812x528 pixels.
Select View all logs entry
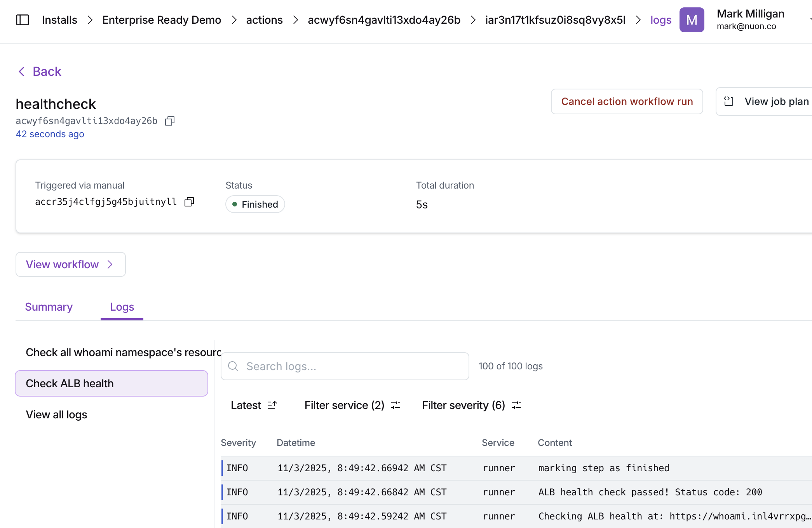click(x=56, y=414)
